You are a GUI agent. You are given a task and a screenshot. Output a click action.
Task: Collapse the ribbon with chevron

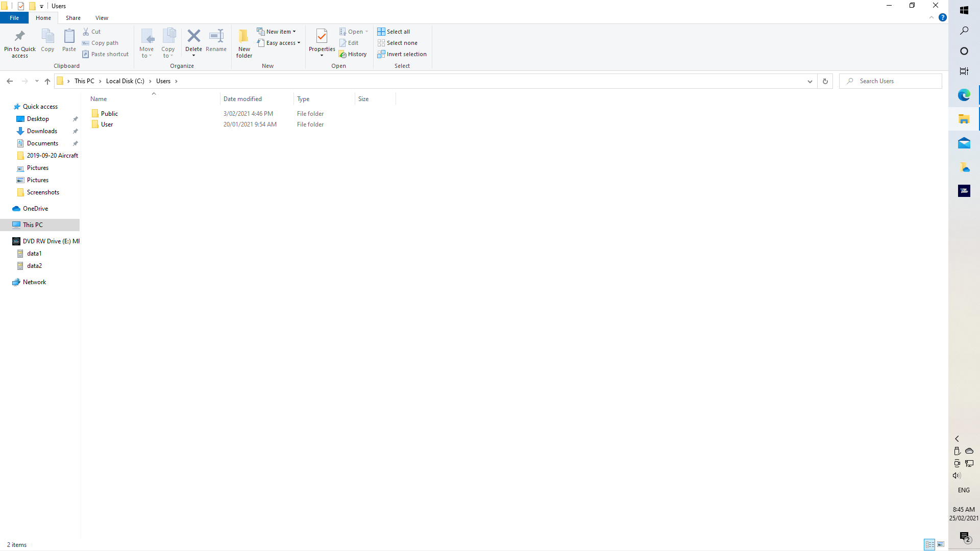[932, 18]
